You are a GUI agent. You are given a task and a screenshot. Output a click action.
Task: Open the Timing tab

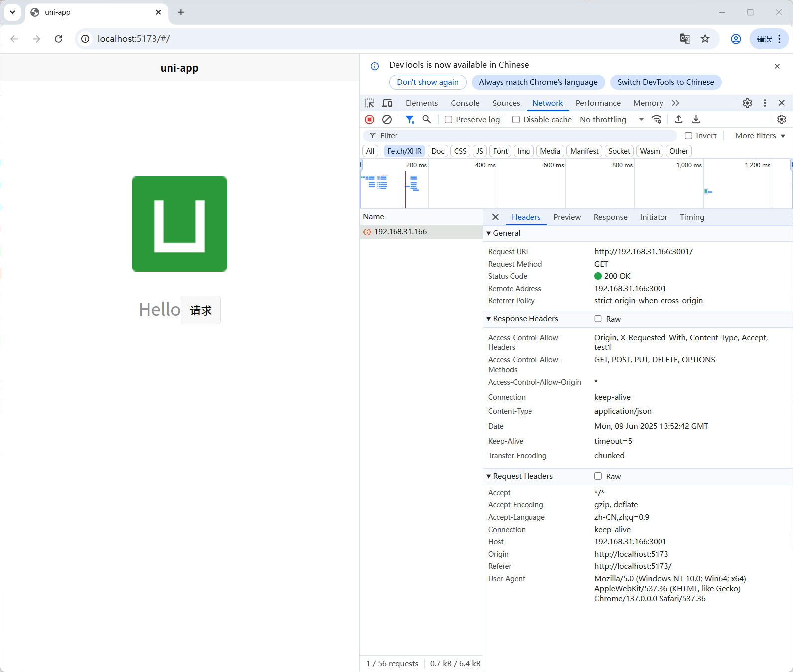coord(692,217)
